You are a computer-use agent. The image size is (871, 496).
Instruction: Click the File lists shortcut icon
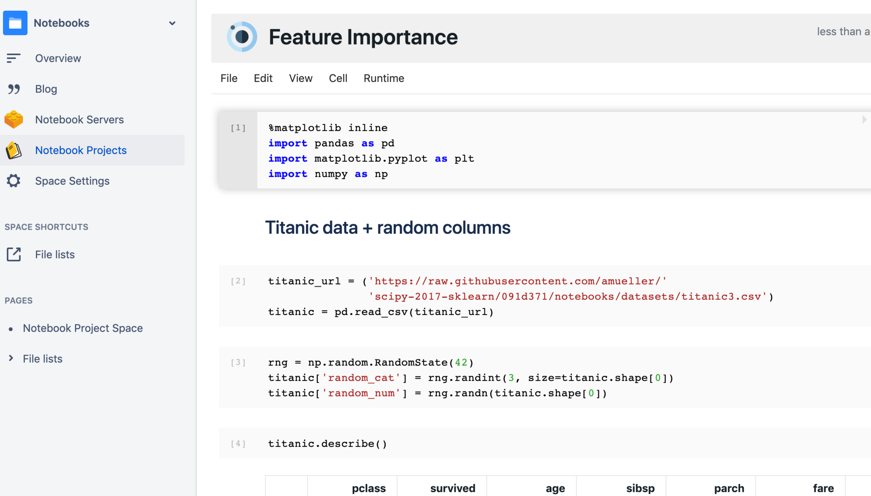click(x=14, y=255)
